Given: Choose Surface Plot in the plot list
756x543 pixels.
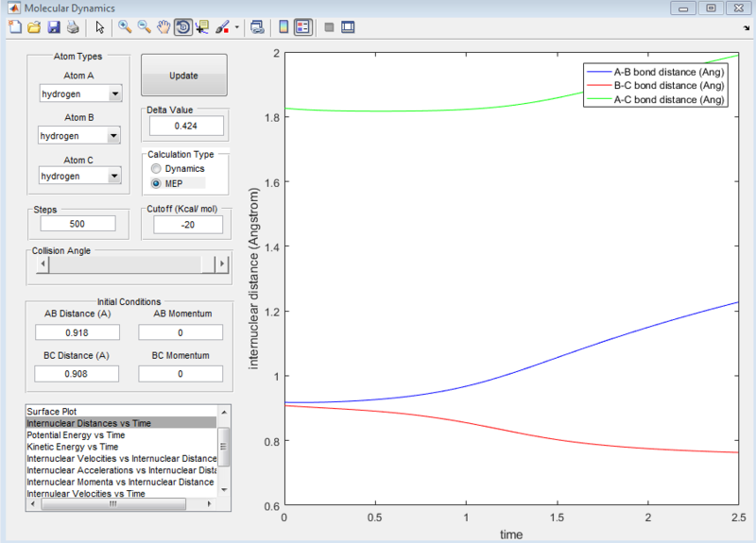Looking at the screenshot, I should 52,412.
